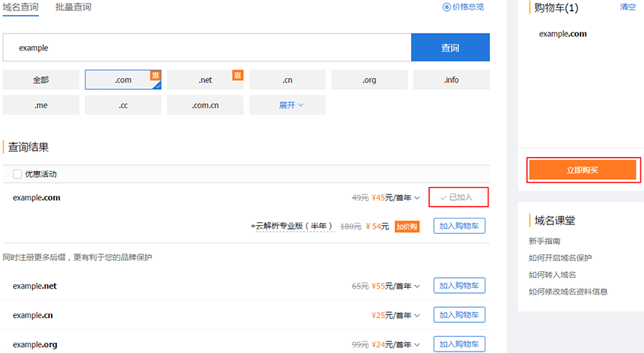The width and height of the screenshot is (644, 353).
Task: Click the domain search input field
Action: (x=207, y=48)
